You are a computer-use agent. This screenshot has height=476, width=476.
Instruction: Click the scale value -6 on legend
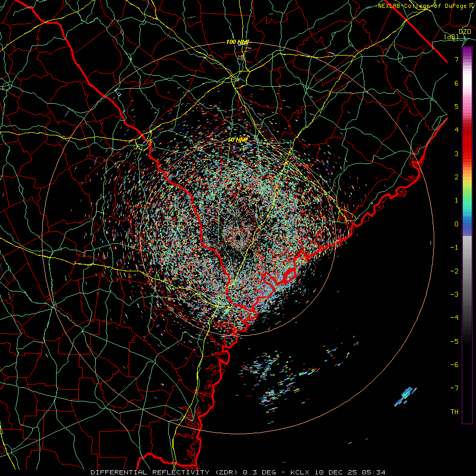click(x=454, y=365)
